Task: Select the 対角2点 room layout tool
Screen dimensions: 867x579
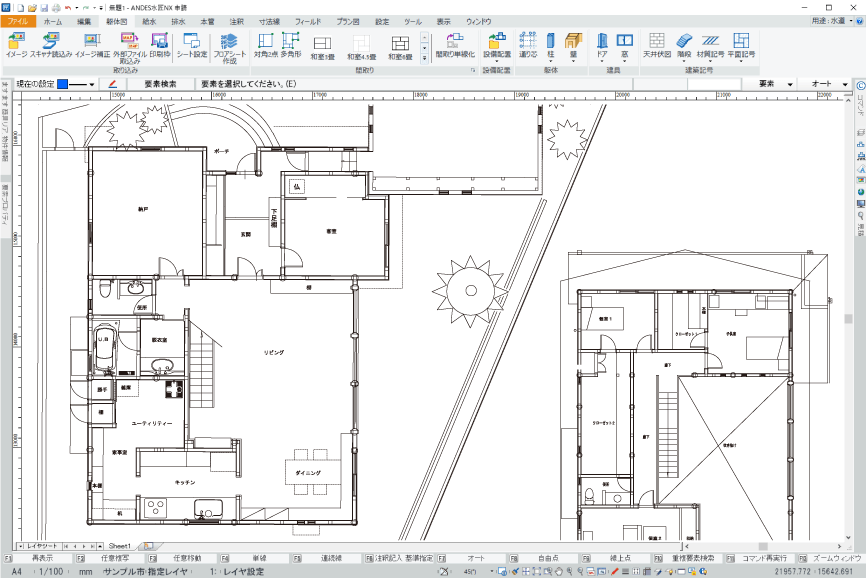Action: pyautogui.click(x=266, y=42)
